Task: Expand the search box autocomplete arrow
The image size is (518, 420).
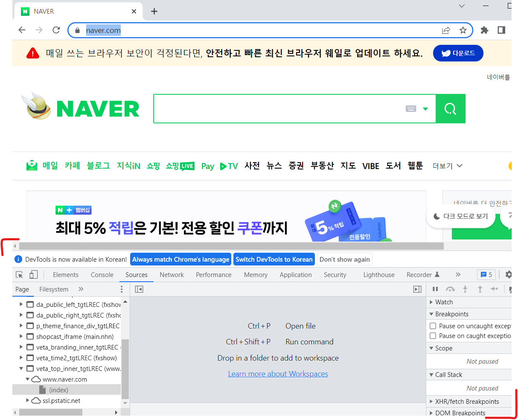Action: tap(425, 109)
